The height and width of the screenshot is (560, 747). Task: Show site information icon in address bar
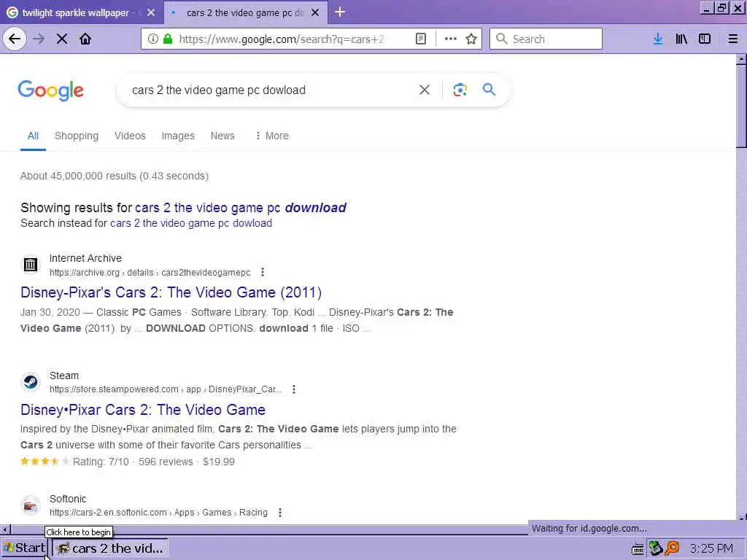coord(153,39)
